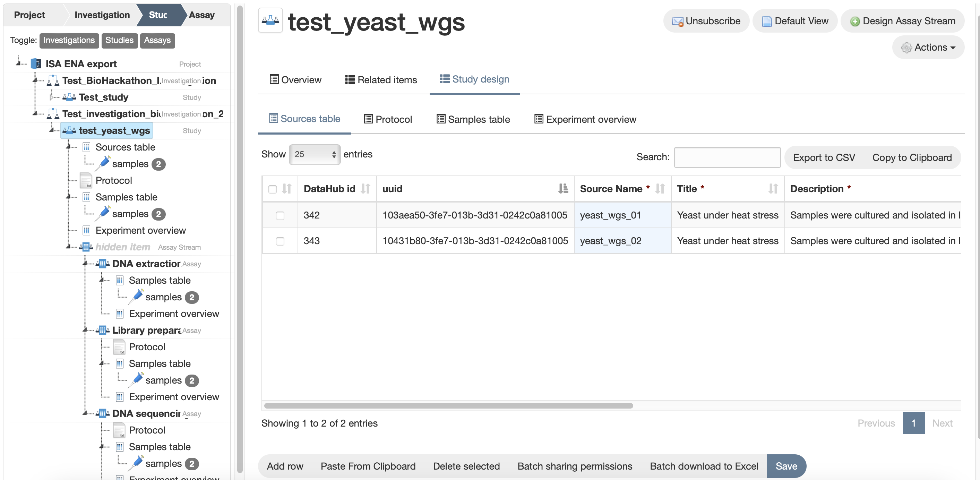Open the Experiment overview sub-tab
This screenshot has height=480, width=980.
pyautogui.click(x=585, y=119)
